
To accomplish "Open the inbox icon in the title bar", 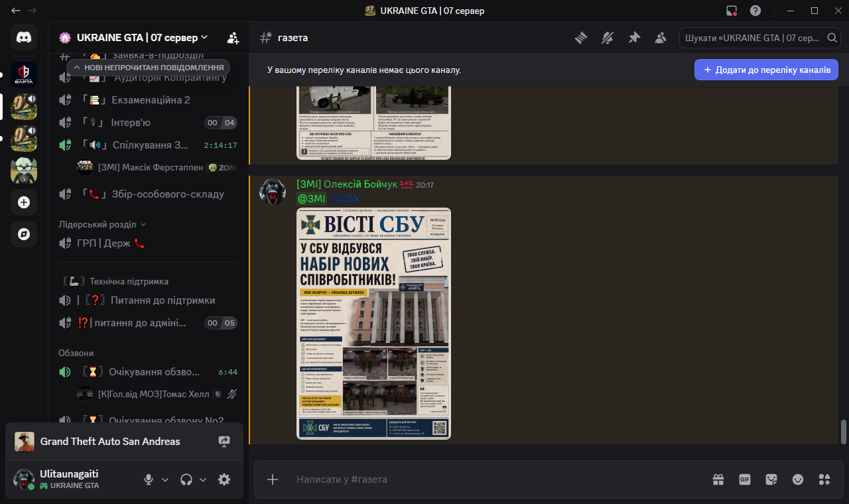I will coord(732,11).
